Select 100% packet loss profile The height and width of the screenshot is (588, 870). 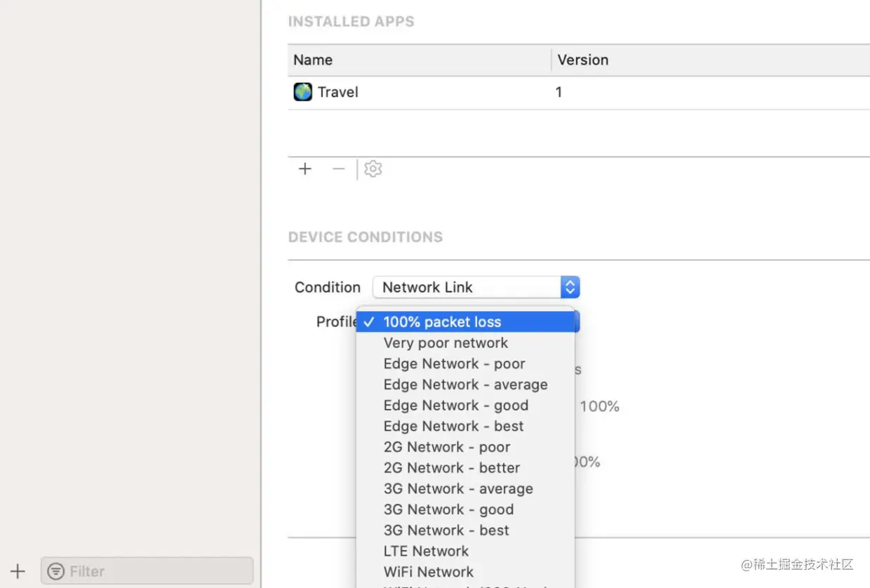(x=466, y=322)
